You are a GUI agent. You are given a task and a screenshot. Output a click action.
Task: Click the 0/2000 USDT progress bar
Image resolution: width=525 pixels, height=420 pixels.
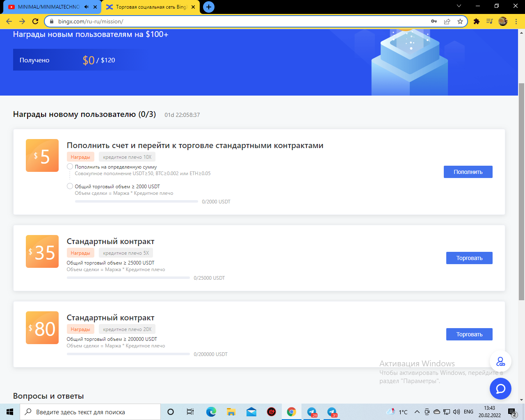(x=137, y=201)
